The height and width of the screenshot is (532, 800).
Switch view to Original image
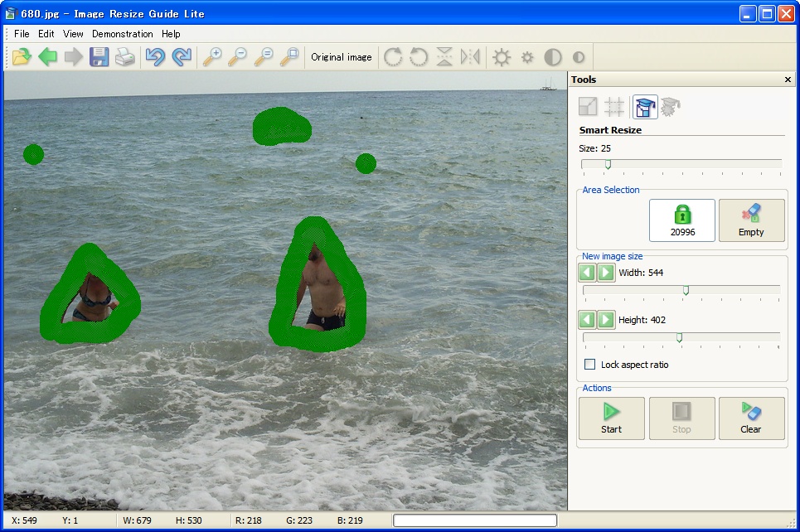click(341, 56)
